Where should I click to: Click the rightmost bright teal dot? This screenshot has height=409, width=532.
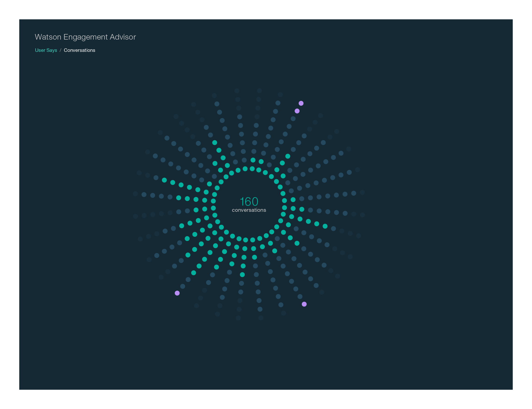pos(325,226)
